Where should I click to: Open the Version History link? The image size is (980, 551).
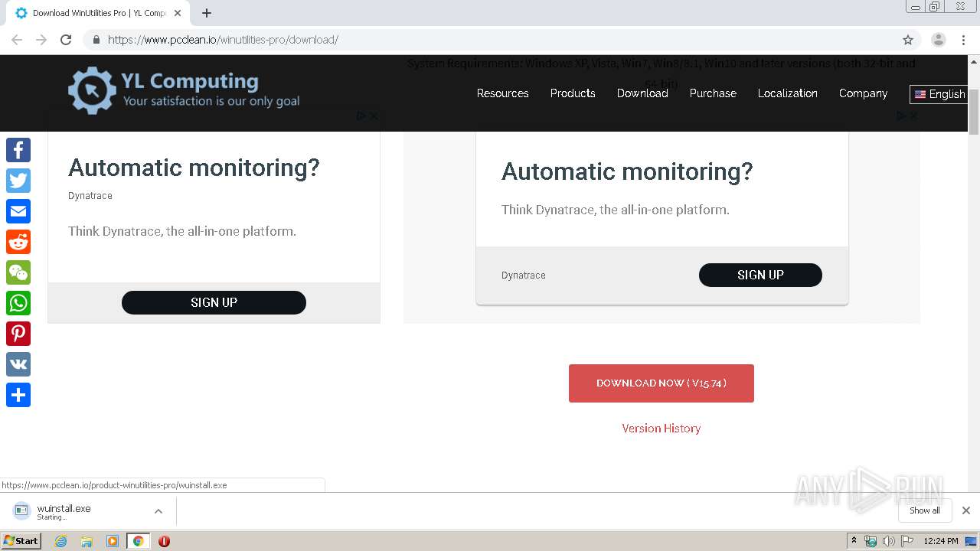click(661, 429)
